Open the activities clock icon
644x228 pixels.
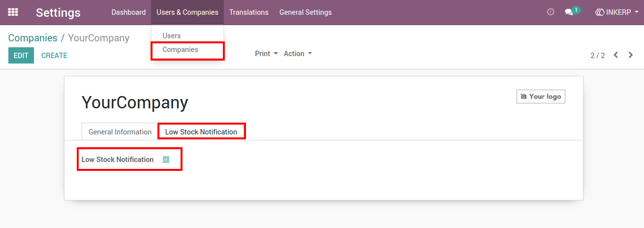point(551,12)
